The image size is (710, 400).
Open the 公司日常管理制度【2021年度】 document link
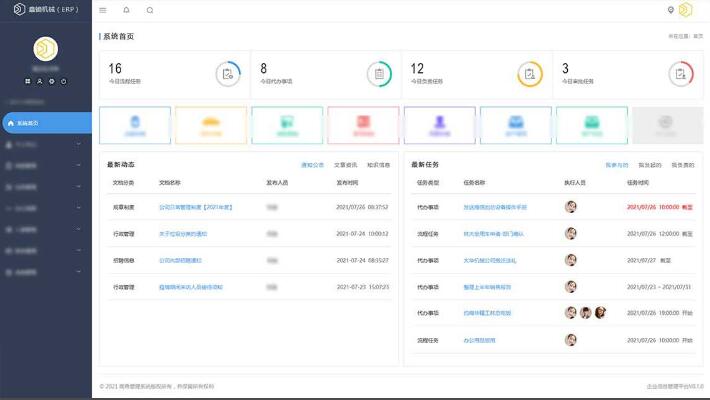click(x=196, y=207)
